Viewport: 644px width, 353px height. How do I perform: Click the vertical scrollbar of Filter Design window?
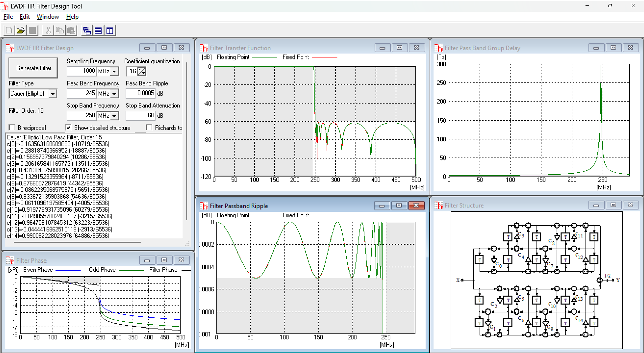click(x=186, y=141)
